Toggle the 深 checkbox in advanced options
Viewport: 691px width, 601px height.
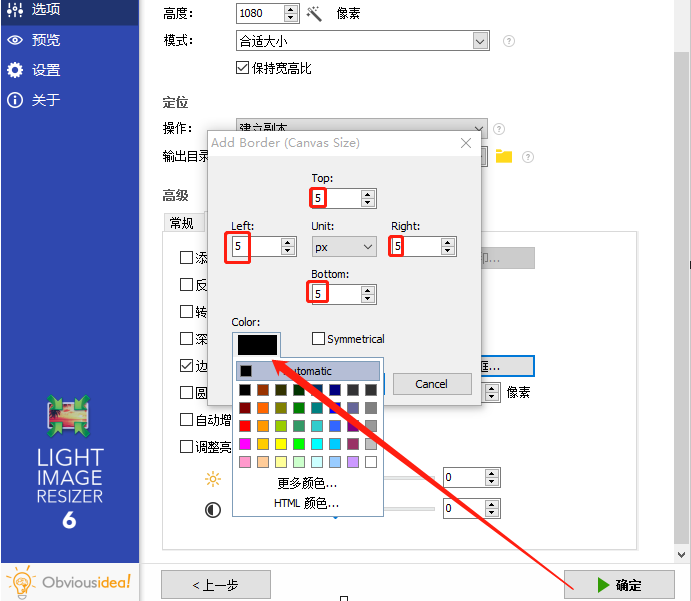click(x=186, y=338)
